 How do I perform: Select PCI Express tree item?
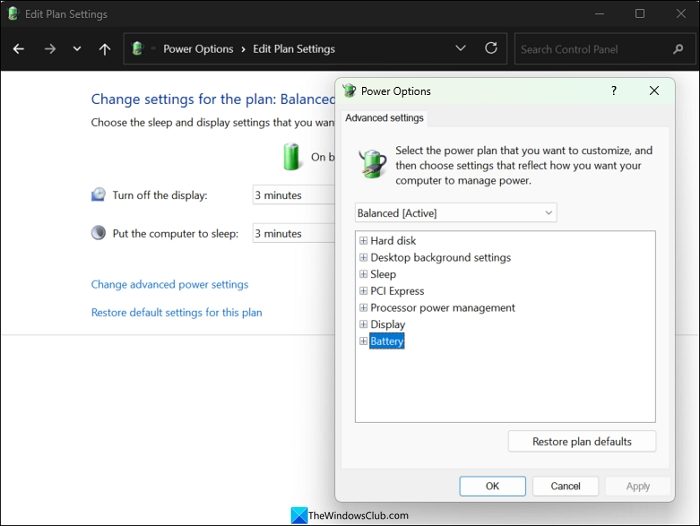[397, 291]
